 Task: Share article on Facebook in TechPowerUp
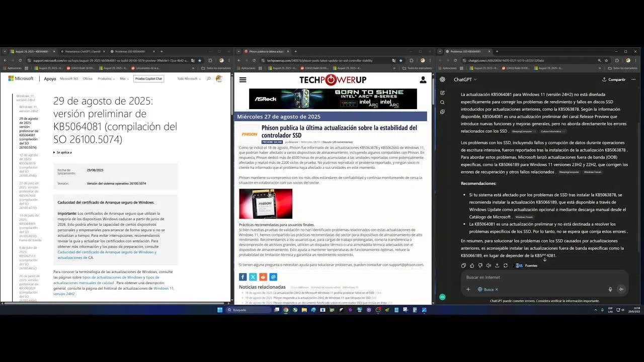[x=243, y=277]
